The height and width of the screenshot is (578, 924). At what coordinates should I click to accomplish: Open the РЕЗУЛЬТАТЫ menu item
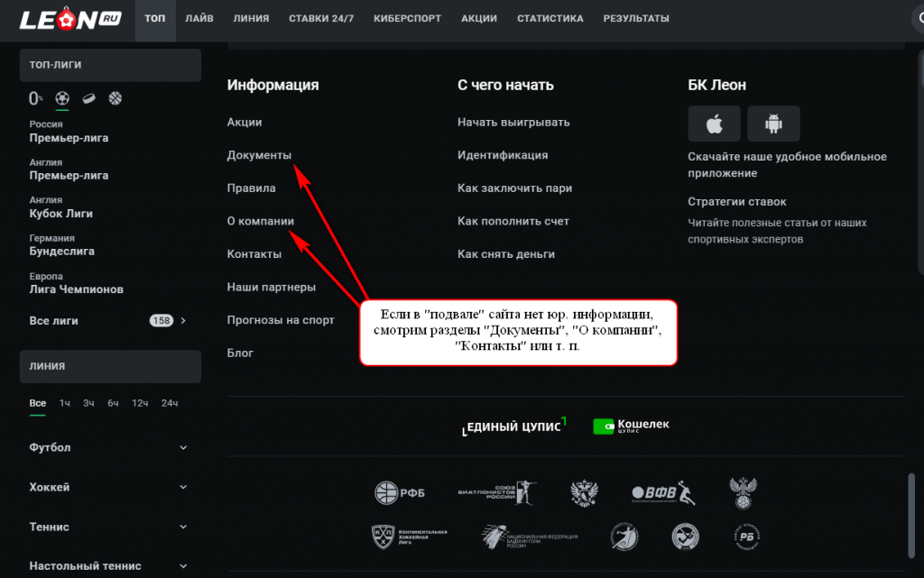point(636,19)
